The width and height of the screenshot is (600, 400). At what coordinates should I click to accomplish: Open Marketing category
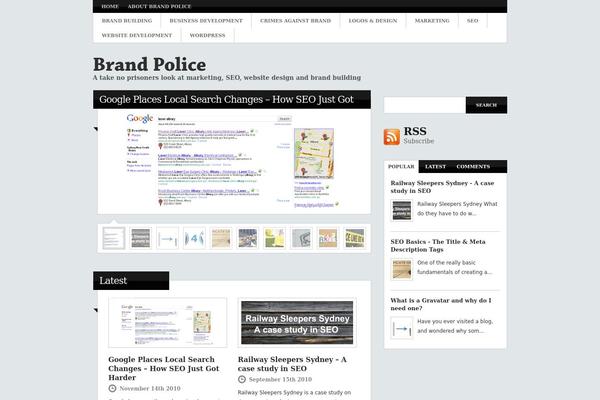tap(432, 21)
